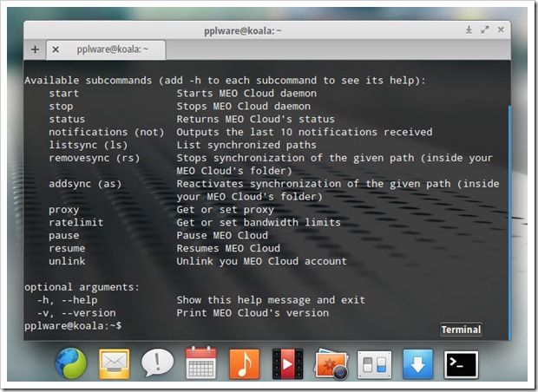Open the chat notification bubble app
Screen dimensions: 538x392
158,363
